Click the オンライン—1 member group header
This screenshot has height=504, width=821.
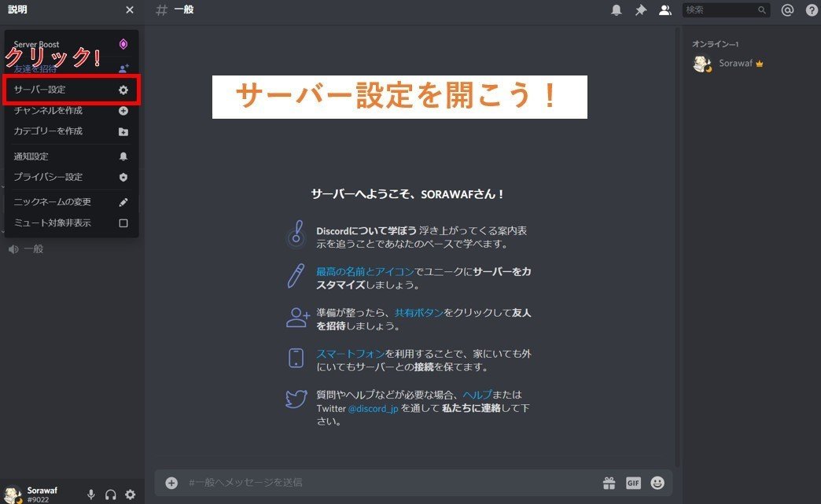click(716, 44)
